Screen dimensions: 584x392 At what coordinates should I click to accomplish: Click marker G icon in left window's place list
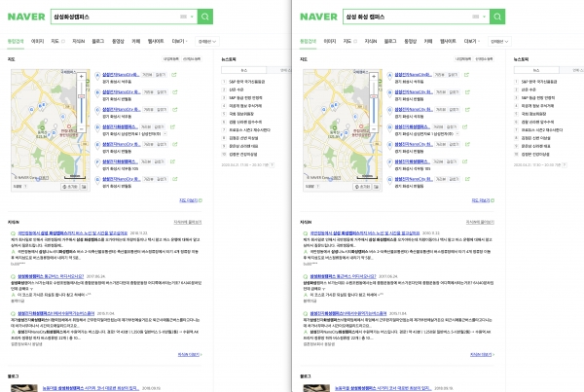97,180
